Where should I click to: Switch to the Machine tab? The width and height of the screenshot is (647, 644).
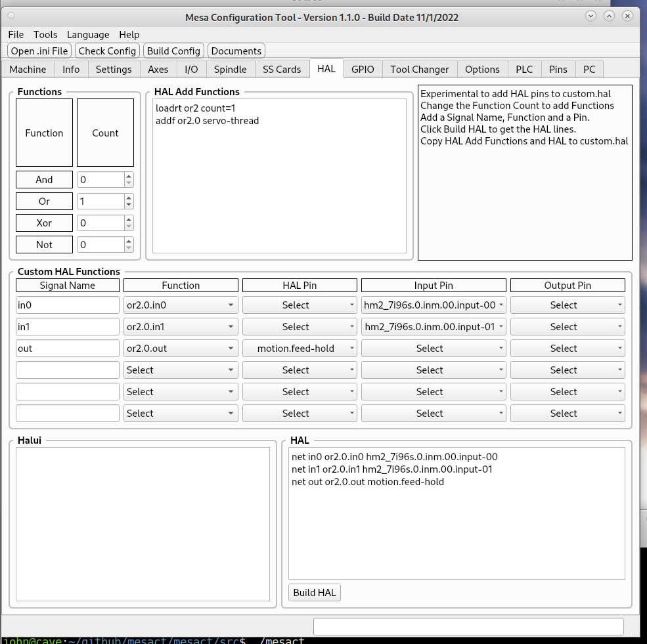click(28, 70)
